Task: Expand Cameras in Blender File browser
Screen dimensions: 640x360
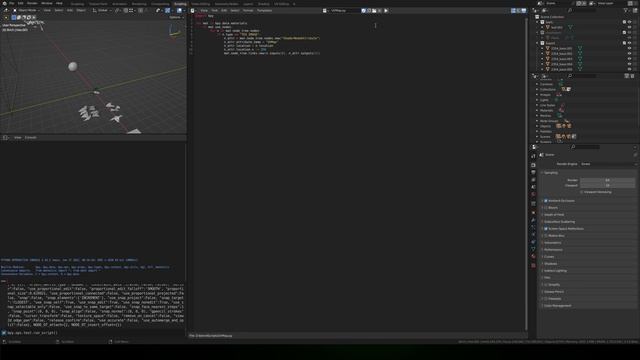Action: click(x=537, y=84)
